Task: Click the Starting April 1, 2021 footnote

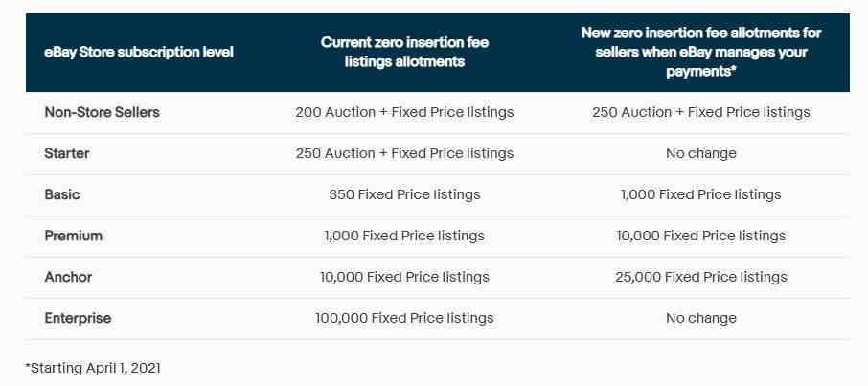Action: [x=93, y=368]
